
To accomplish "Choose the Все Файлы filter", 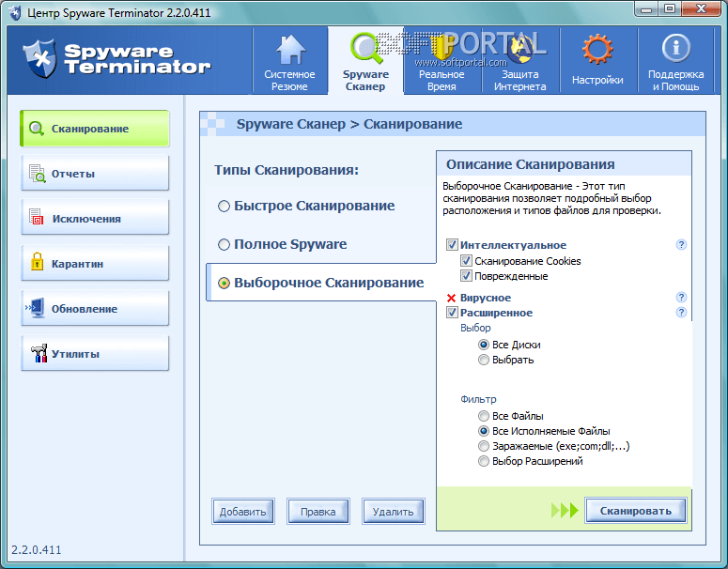I will click(484, 416).
